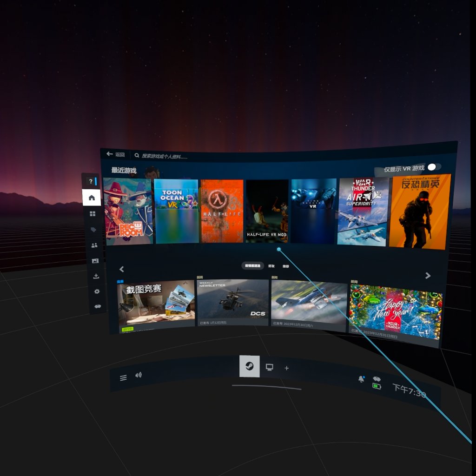Open the Half-Life: VR Mod tile
The width and height of the screenshot is (476, 476).
click(x=267, y=212)
